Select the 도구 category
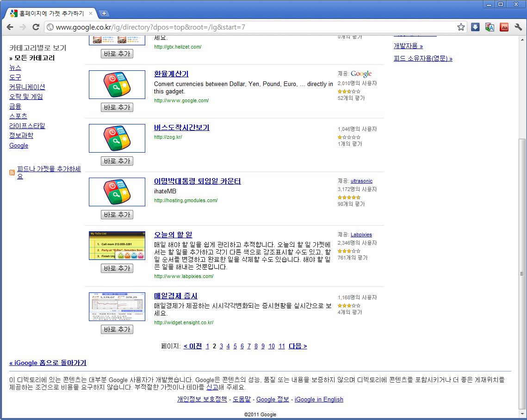Image resolution: width=527 pixels, height=420 pixels. 15,77
